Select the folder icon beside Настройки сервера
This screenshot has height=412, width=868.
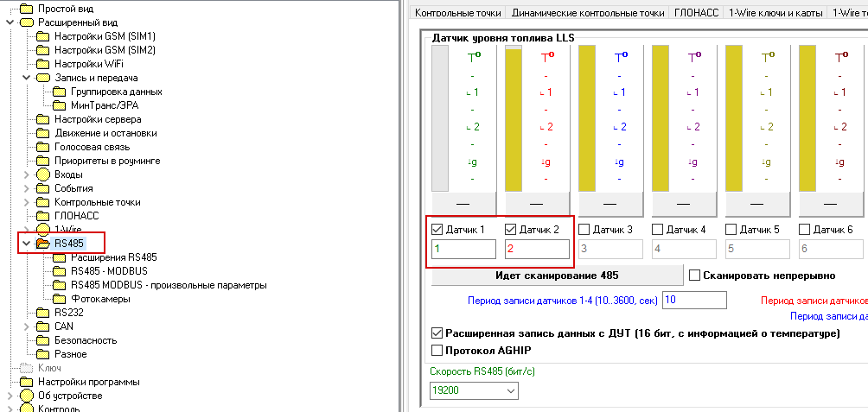(43, 119)
